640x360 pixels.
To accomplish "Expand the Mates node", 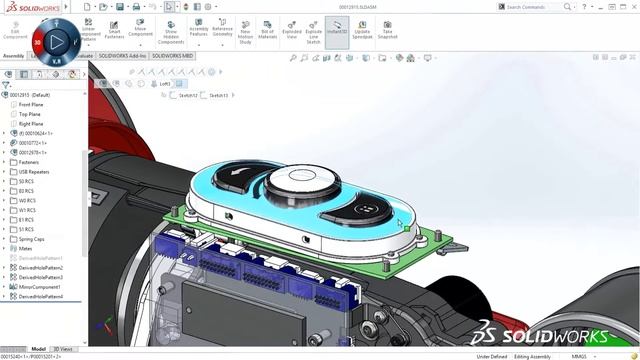I will coord(4,249).
